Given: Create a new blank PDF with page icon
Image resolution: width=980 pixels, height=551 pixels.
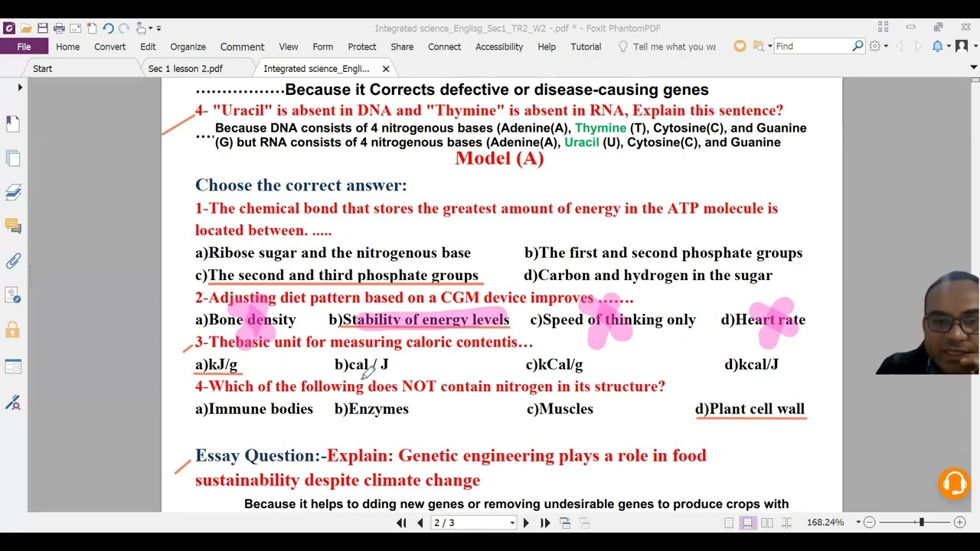Looking at the screenshot, I should pos(91,28).
